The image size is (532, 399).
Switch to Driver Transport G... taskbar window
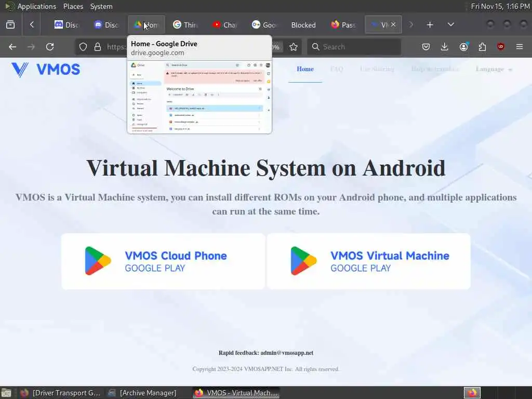point(60,393)
